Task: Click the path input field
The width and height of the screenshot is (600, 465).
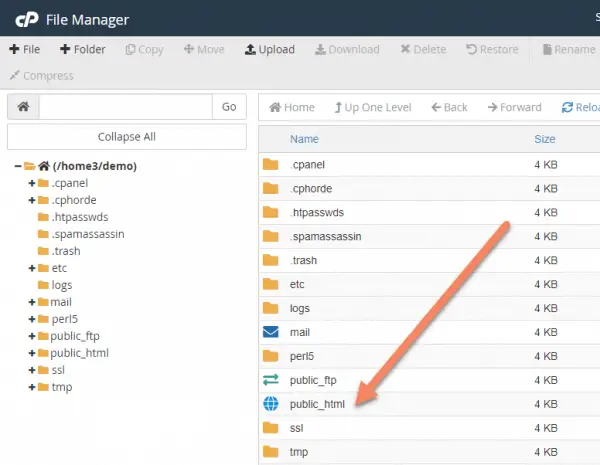Action: click(x=126, y=107)
